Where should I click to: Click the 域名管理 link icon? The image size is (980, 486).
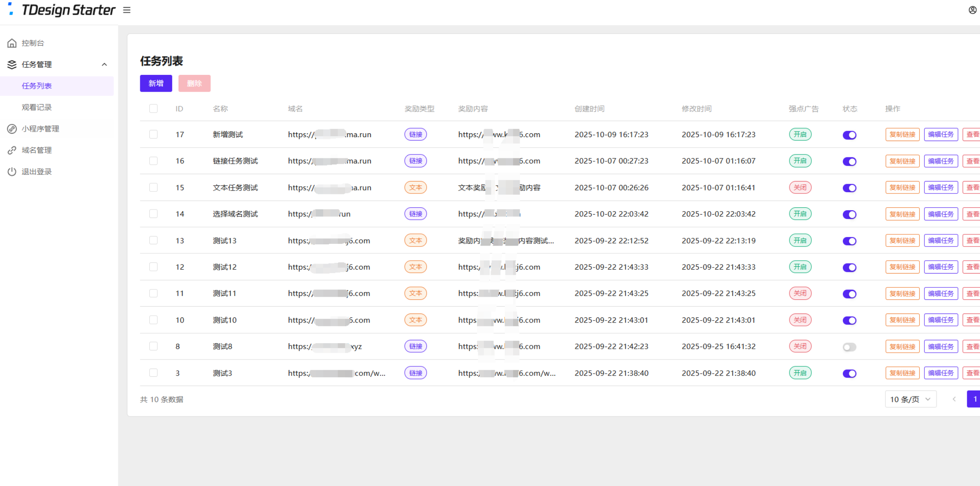[12, 150]
